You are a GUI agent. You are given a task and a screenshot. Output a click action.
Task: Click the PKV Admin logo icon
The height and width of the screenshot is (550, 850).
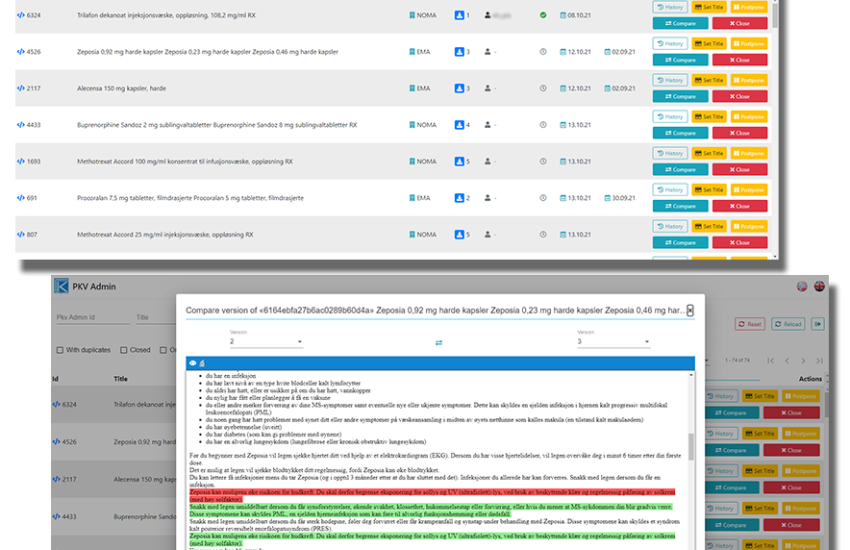(x=62, y=287)
